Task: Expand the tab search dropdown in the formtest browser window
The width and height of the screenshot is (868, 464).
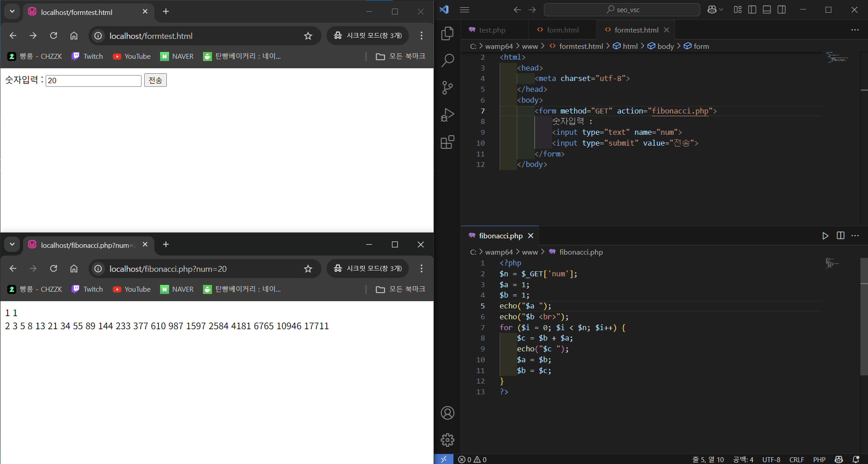Action: point(12,11)
